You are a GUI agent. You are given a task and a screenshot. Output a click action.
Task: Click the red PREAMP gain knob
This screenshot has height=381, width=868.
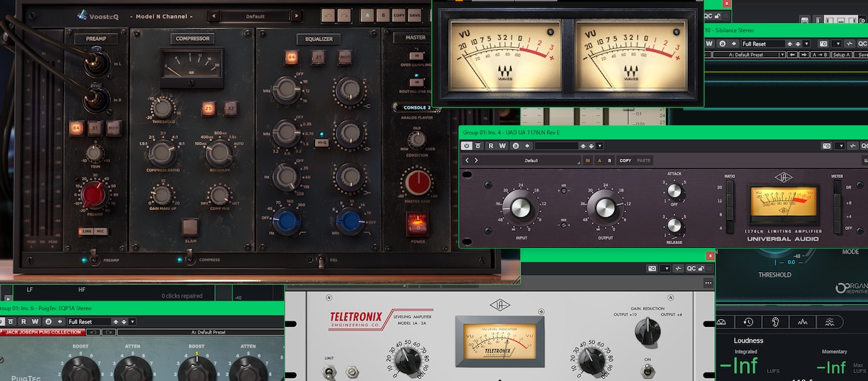tap(93, 194)
